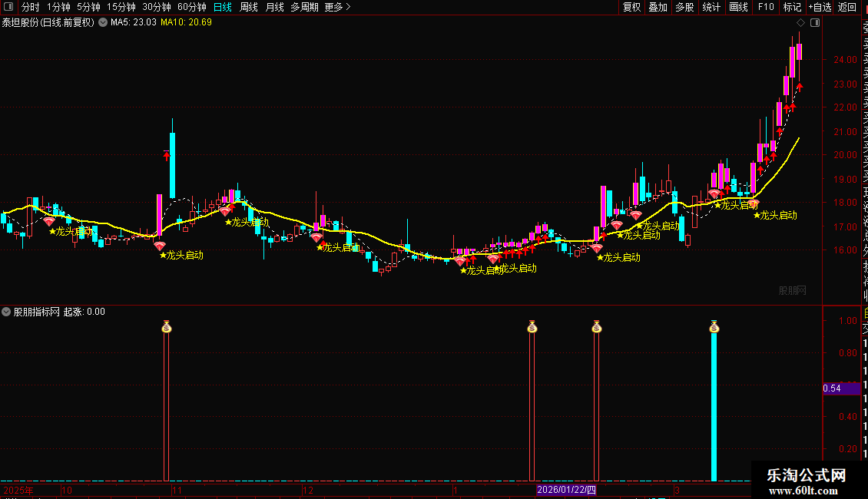Image resolution: width=868 pixels, height=499 pixels.
Task: Click the 16.00 price axis label
Action: [845, 250]
